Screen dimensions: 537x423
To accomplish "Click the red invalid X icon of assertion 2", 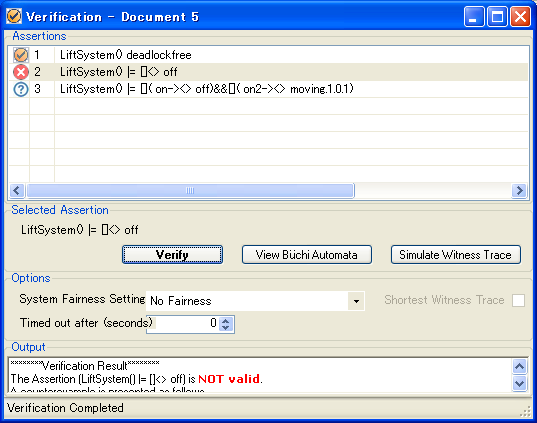I will [x=21, y=72].
